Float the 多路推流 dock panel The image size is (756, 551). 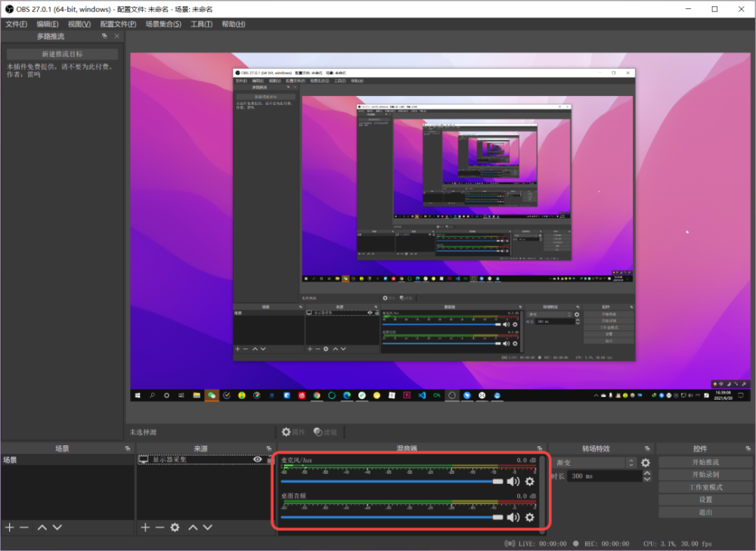104,36
